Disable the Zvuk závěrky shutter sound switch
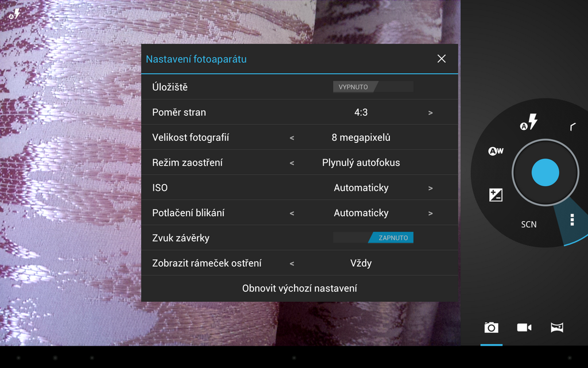This screenshot has height=368, width=588. pyautogui.click(x=373, y=237)
